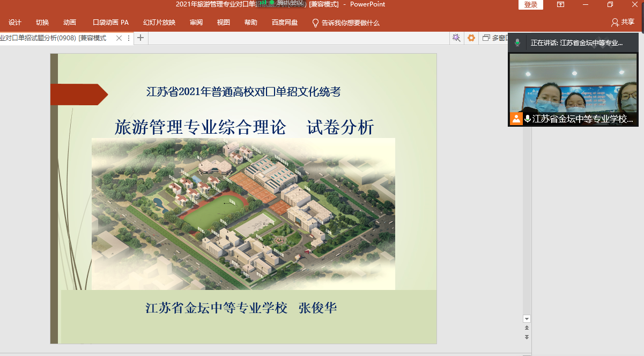
Task: Click the magic wand icon in tab bar
Action: coord(456,38)
